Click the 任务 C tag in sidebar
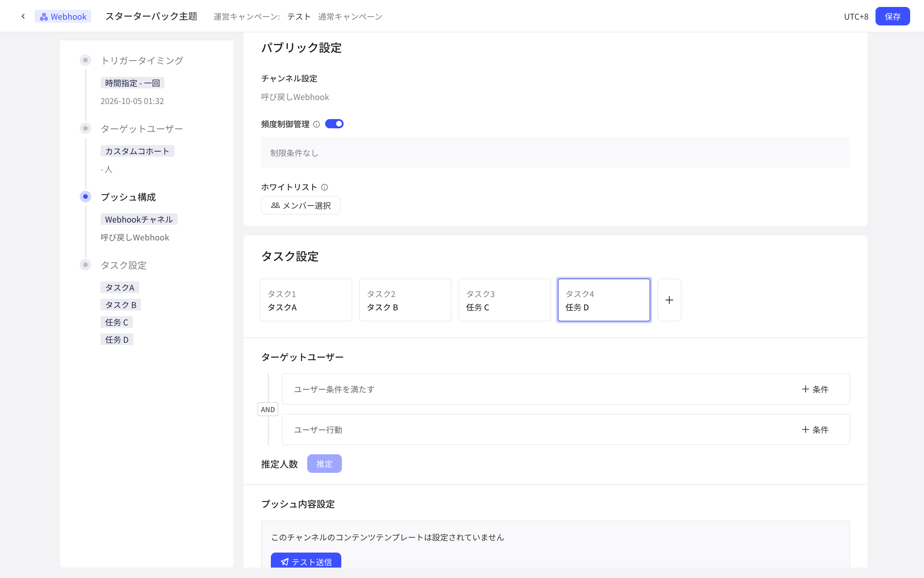 tap(116, 322)
